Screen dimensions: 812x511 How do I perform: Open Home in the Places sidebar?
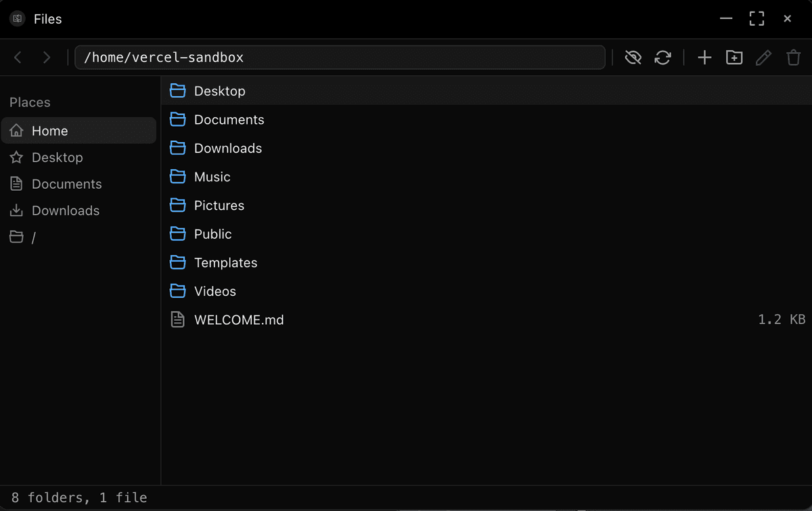click(x=50, y=131)
